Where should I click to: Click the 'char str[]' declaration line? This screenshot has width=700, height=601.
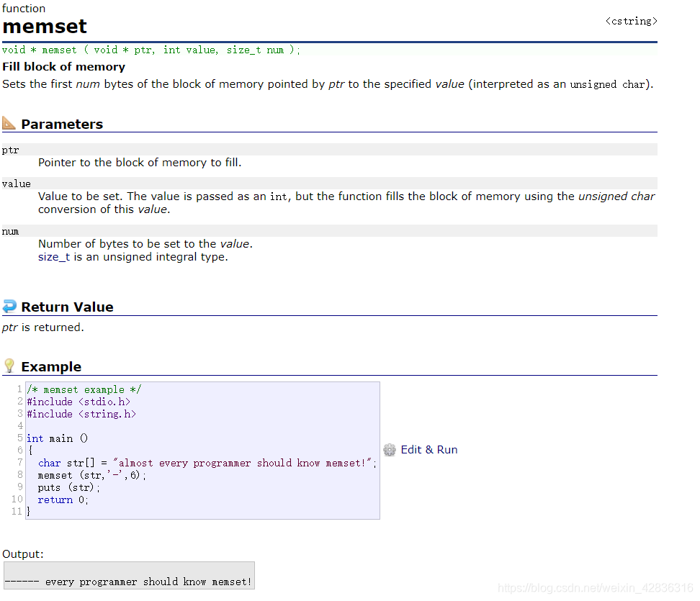(x=207, y=463)
